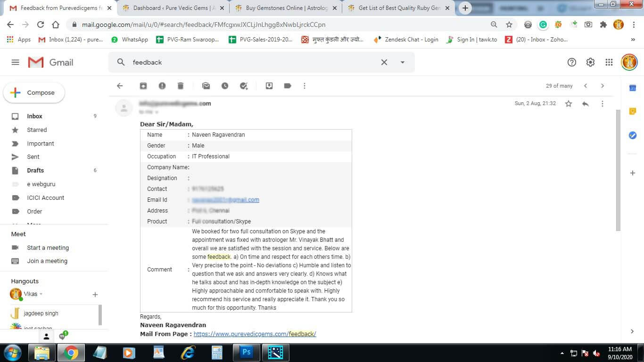Archive this email with the archive icon
Viewport: 644px width, 362px height.
[143, 86]
